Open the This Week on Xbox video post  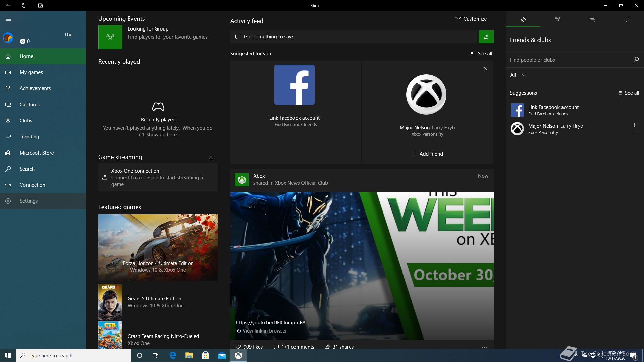point(362,266)
